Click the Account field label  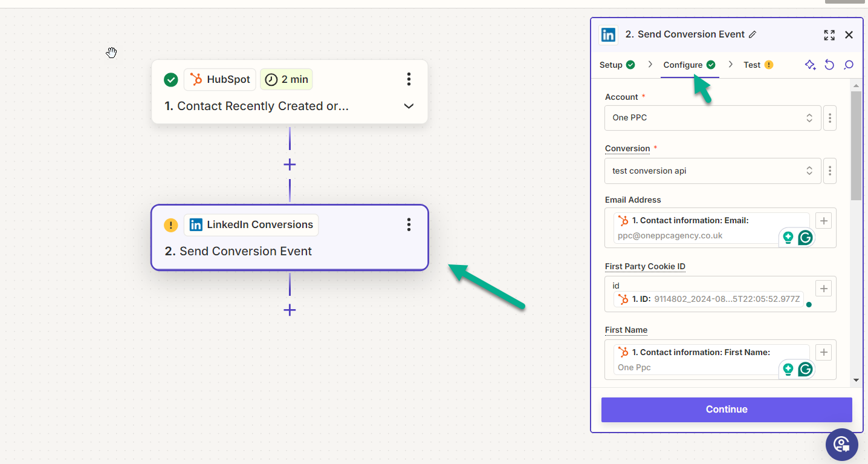[x=621, y=97]
